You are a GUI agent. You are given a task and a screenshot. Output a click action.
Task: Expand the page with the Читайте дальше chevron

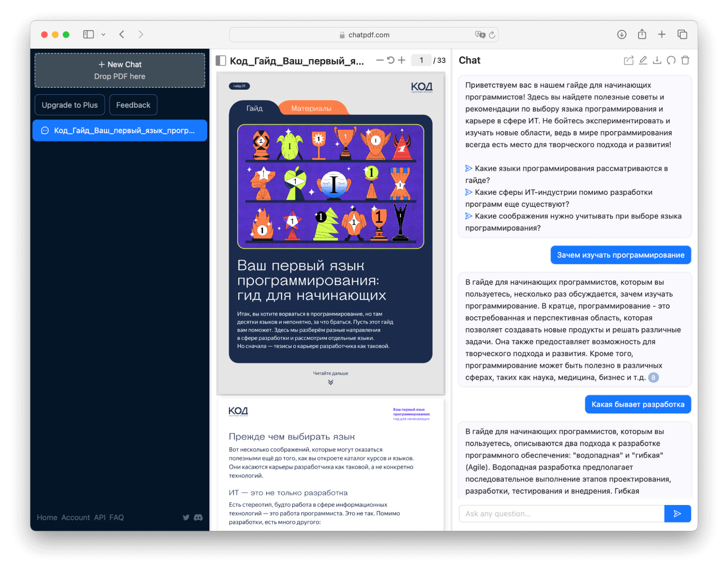(330, 382)
